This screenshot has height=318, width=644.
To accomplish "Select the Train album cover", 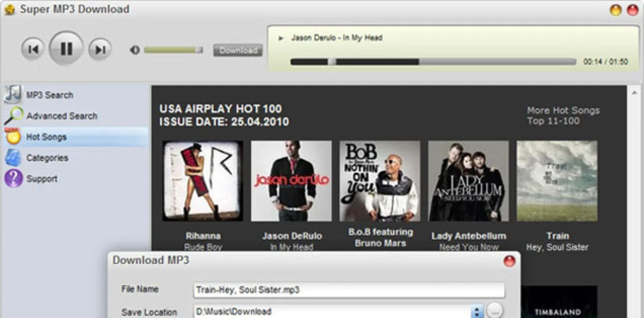I will click(x=557, y=181).
